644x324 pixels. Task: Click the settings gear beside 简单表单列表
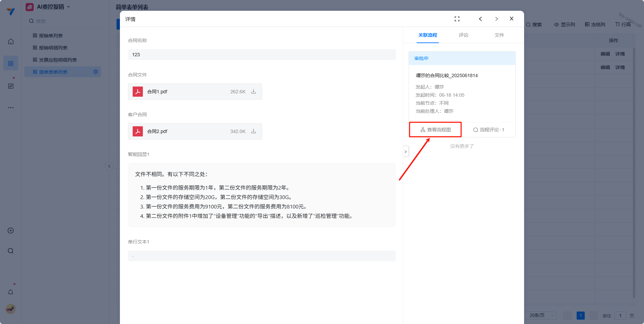coord(96,72)
